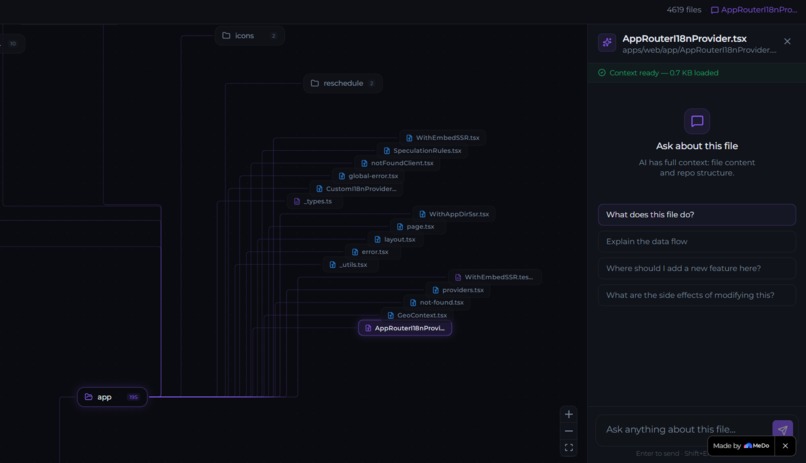Click the file icon on GeoContext.tsx node

click(x=391, y=315)
